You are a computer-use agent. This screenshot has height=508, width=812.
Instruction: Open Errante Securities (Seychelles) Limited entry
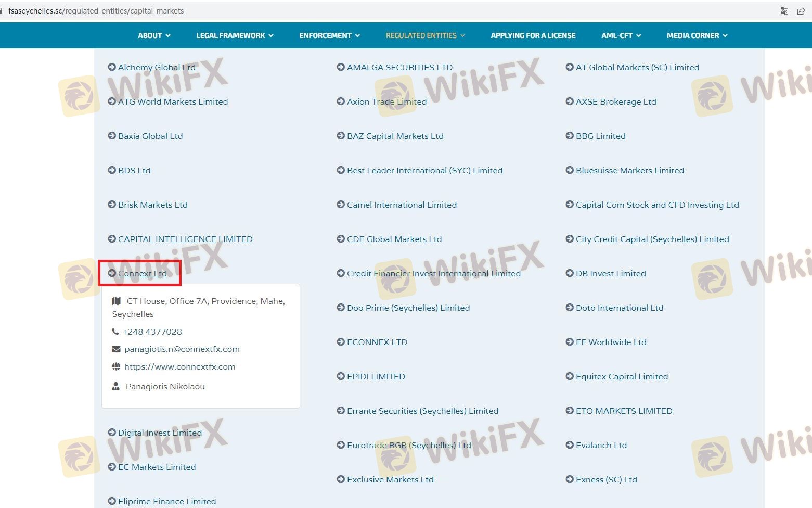tap(422, 411)
